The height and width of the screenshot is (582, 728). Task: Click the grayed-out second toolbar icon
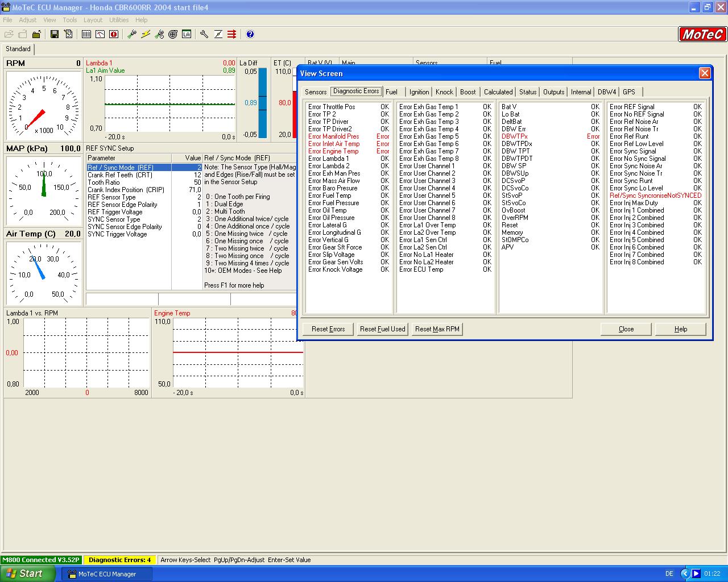23,34
